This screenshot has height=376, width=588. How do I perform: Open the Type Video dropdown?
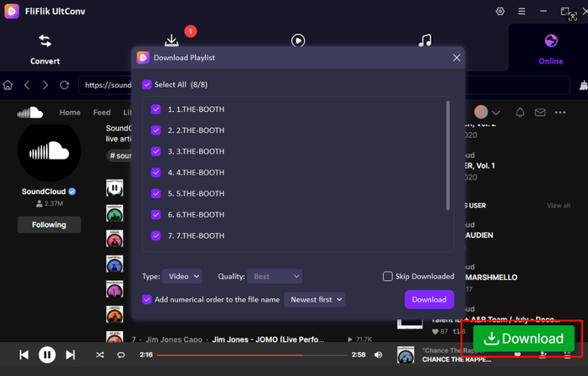(182, 277)
